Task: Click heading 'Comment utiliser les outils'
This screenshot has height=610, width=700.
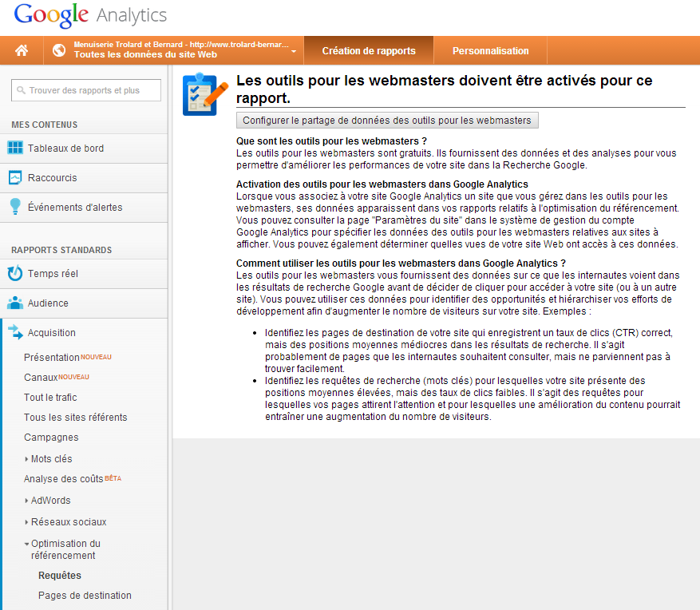Action: point(401,263)
